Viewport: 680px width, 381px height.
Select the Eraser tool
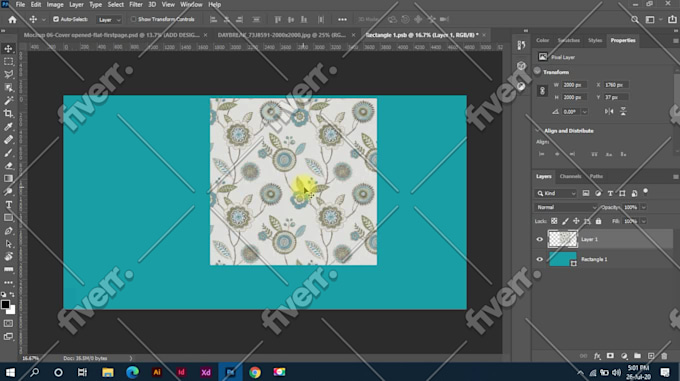pos(8,166)
